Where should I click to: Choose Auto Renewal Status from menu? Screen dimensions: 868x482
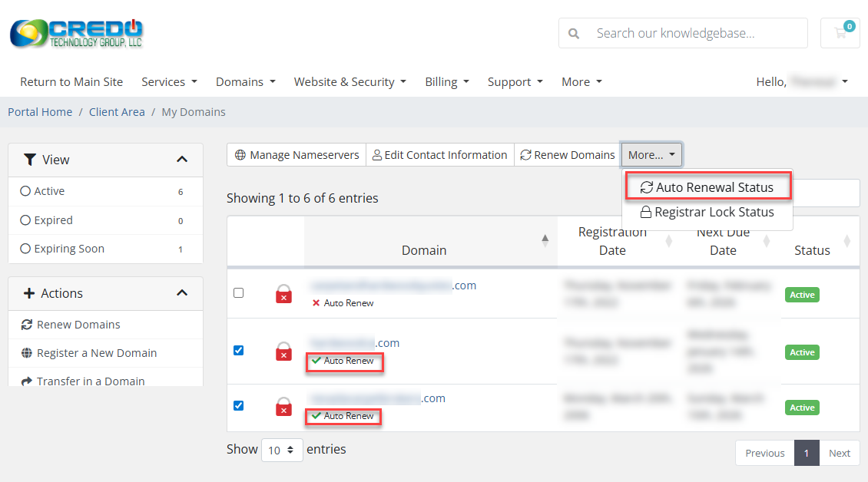[707, 187]
